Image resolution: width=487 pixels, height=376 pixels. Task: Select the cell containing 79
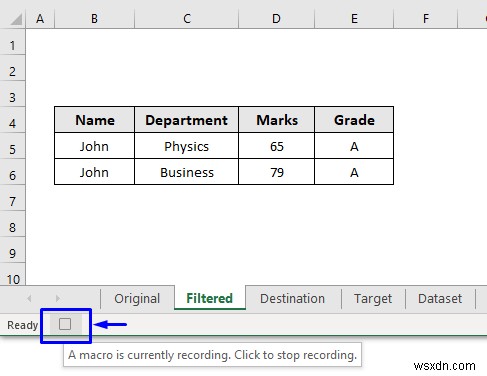click(277, 172)
